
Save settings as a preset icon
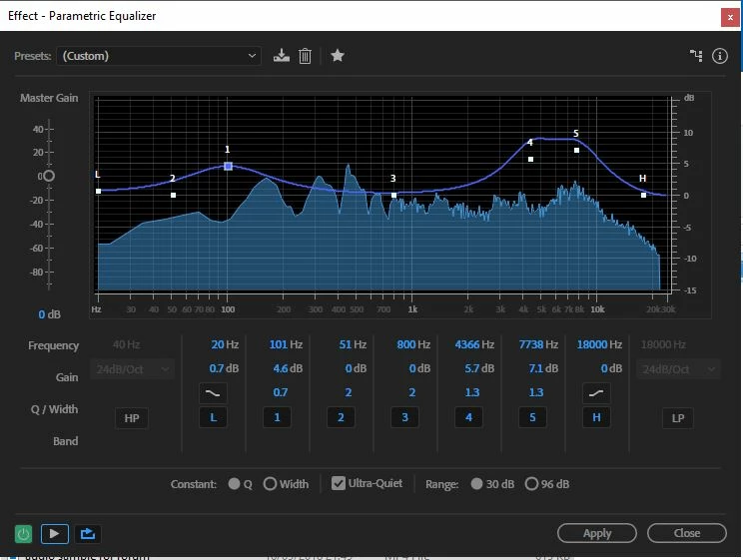point(282,56)
